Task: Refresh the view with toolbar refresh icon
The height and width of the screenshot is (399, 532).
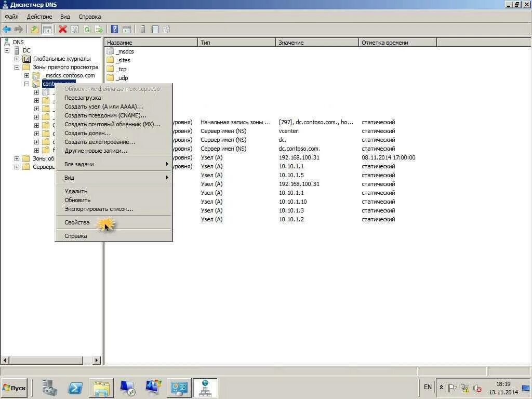Action: (88, 29)
